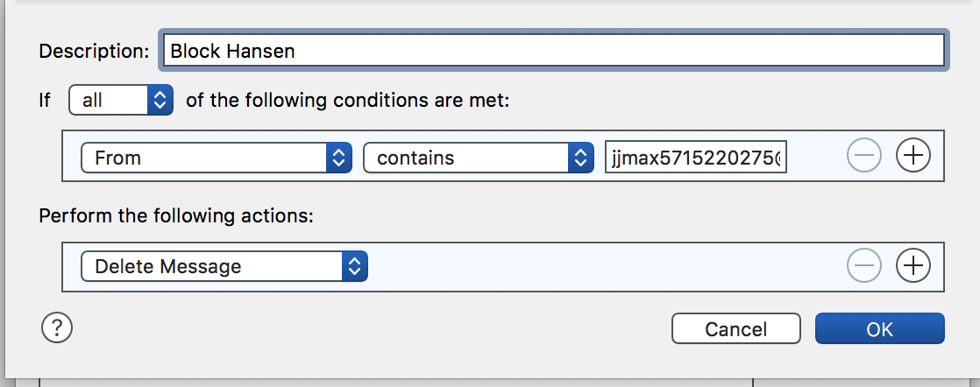Viewport: 980px width, 387px height.
Task: Click the 'Perform the following actions' label
Action: pyautogui.click(x=175, y=215)
